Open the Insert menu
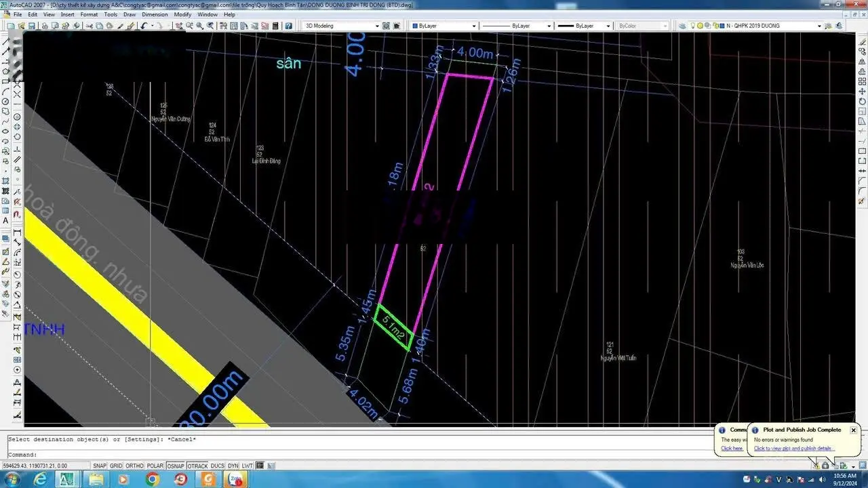This screenshot has width=868, height=488. (68, 14)
